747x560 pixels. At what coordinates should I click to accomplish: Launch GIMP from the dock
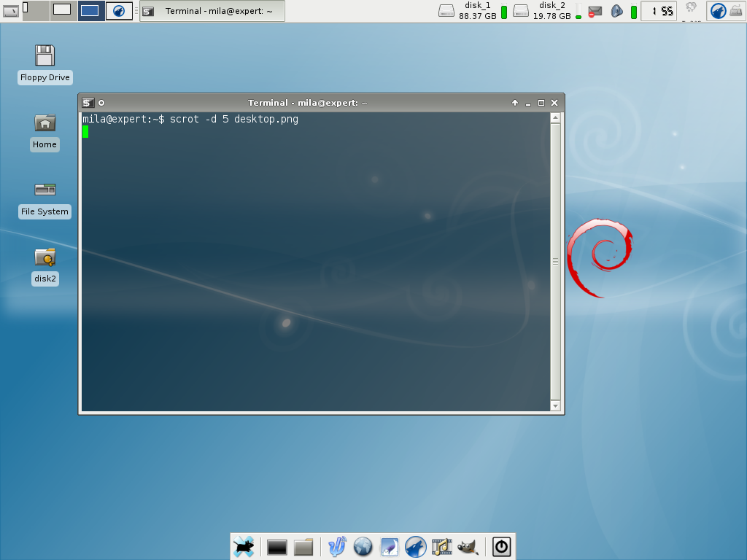(x=468, y=547)
